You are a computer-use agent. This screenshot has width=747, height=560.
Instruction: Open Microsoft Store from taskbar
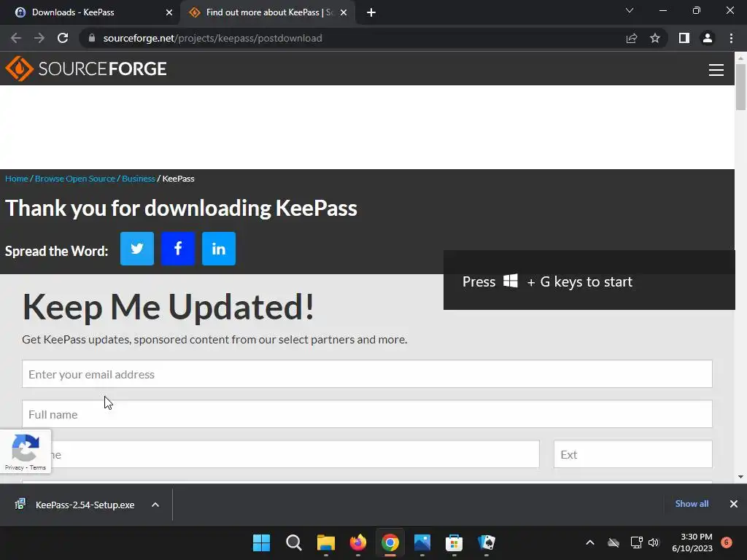pyautogui.click(x=454, y=542)
